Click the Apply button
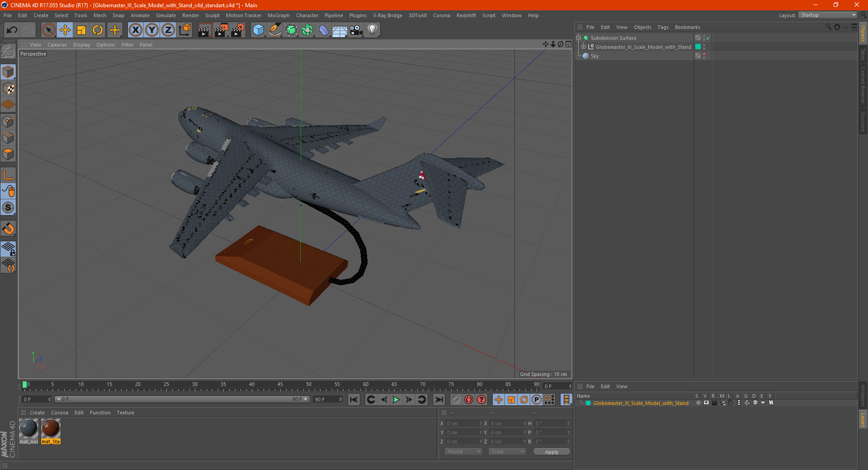 coord(552,452)
